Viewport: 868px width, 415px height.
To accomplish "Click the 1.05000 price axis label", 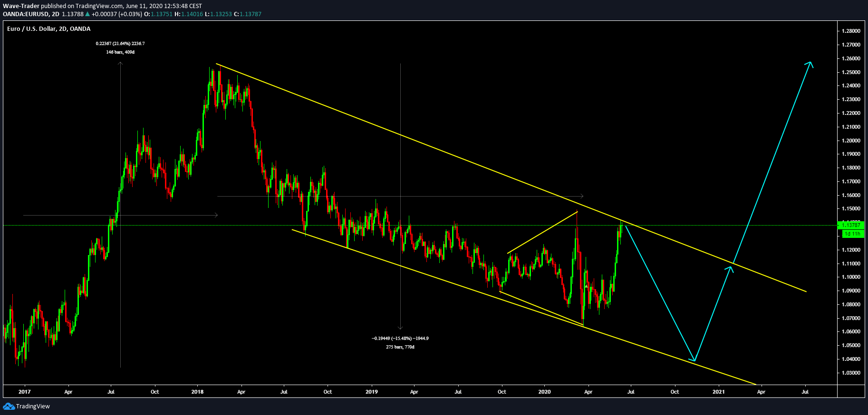I will pyautogui.click(x=851, y=345).
